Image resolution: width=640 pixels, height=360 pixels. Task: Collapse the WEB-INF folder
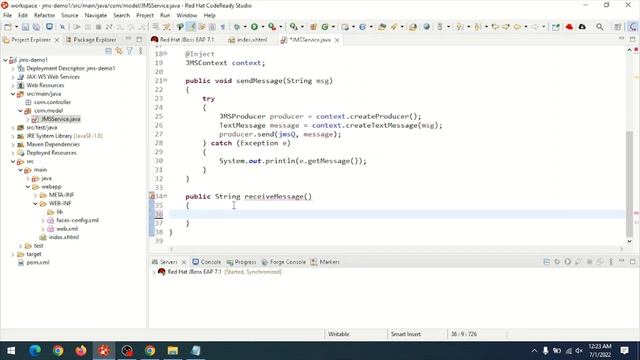tap(36, 203)
